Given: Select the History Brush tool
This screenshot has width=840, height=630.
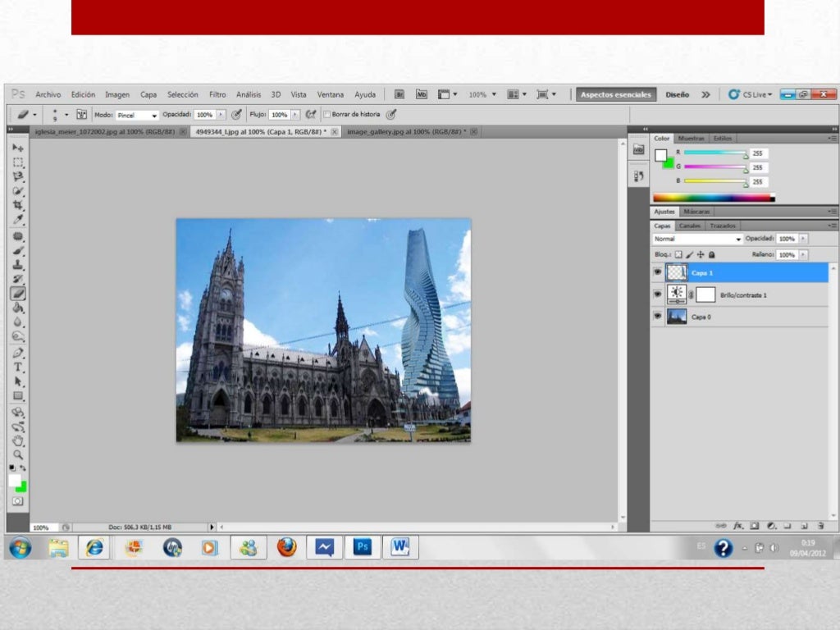Looking at the screenshot, I should tap(18, 279).
